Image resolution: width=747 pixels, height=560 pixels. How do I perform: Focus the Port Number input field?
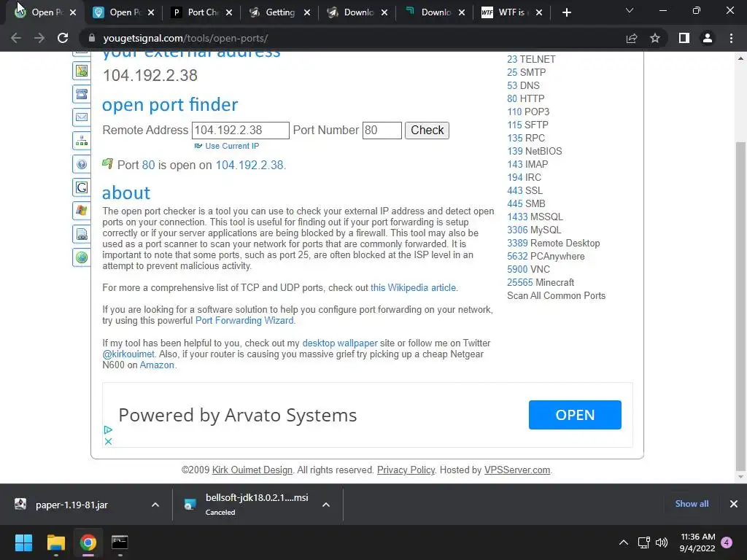pos(382,131)
